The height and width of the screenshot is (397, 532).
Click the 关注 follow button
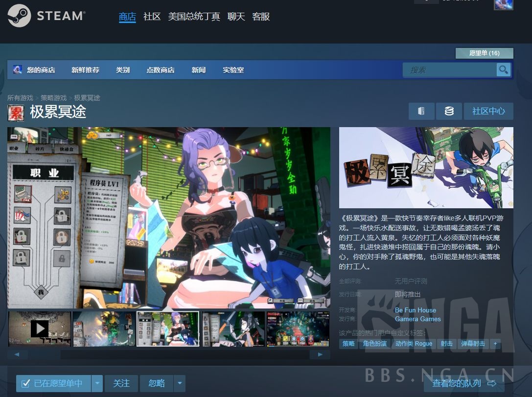click(x=121, y=383)
